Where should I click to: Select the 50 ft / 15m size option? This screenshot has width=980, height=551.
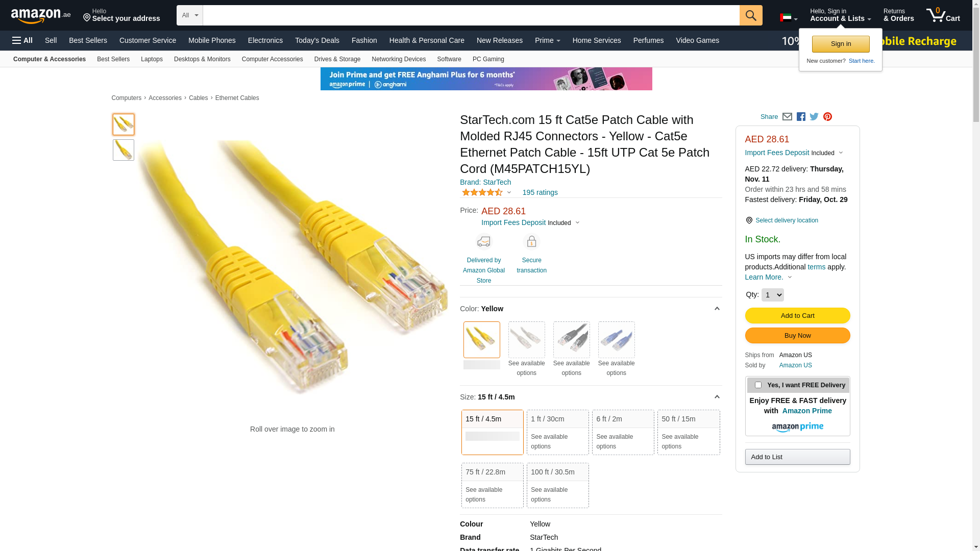pos(688,432)
